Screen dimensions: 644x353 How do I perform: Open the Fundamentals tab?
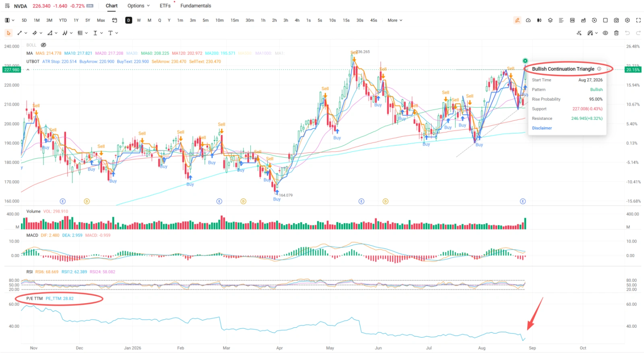(x=196, y=6)
